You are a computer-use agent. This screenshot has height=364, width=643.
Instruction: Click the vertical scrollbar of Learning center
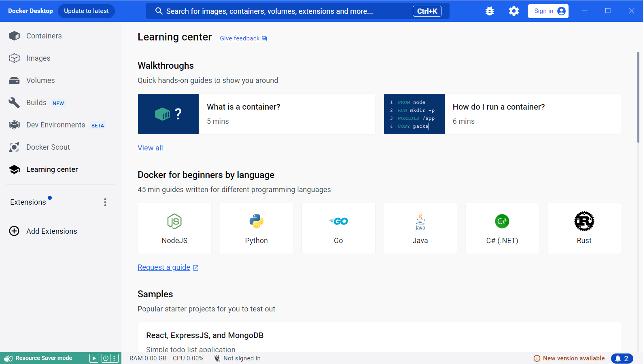click(638, 97)
